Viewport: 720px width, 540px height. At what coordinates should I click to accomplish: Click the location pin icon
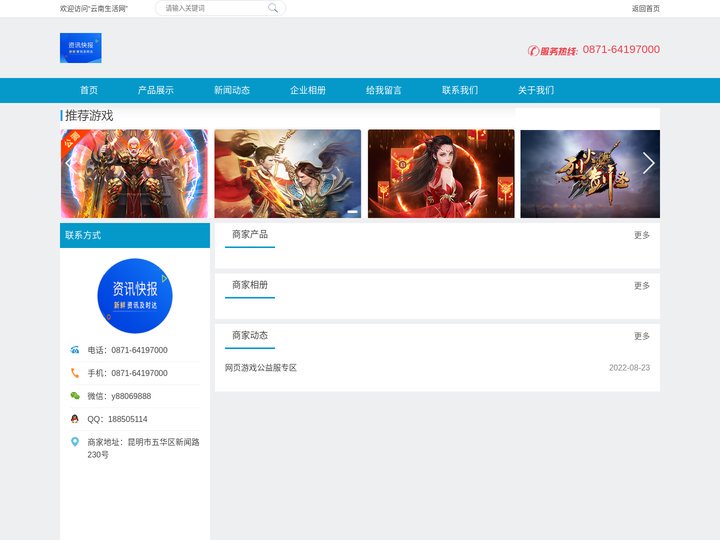[75, 442]
